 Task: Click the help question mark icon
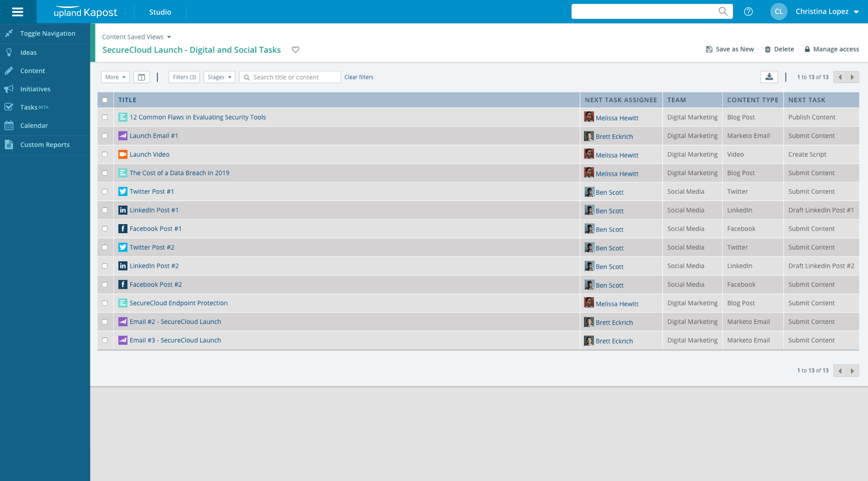pos(748,11)
